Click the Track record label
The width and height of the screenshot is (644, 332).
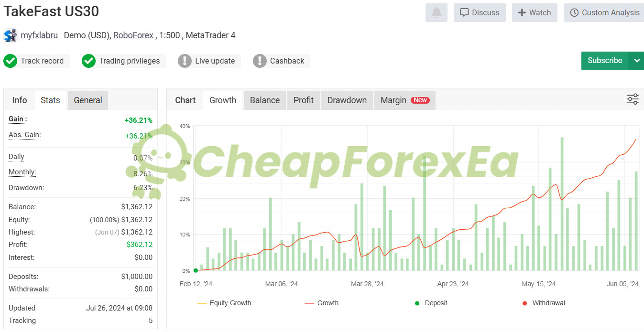tap(42, 61)
